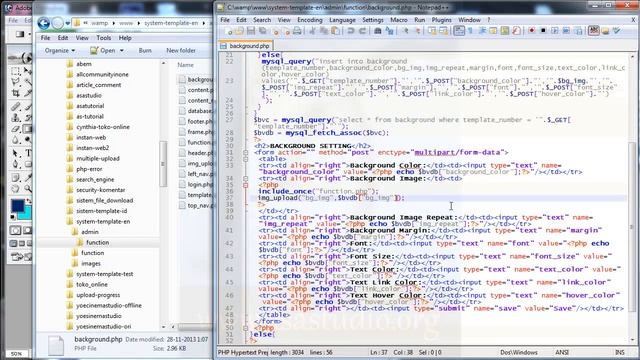
Task: Select the Eraser tool in Photoshop
Action: coord(16,129)
